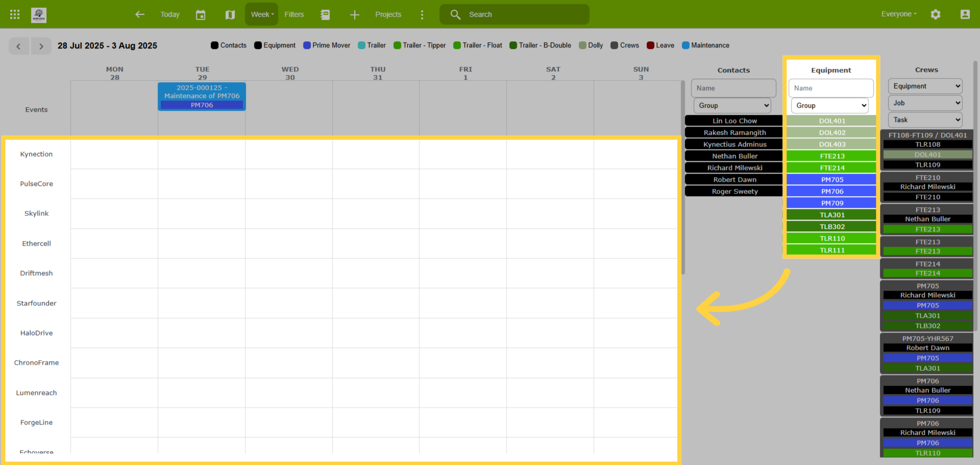Expand the Crews Job dropdown
980x465 pixels.
pos(925,103)
